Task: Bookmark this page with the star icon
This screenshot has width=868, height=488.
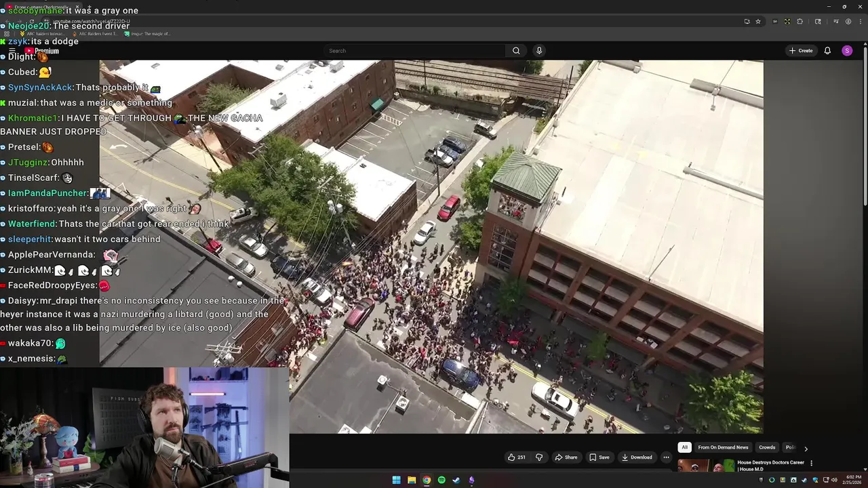Action: coord(758,22)
